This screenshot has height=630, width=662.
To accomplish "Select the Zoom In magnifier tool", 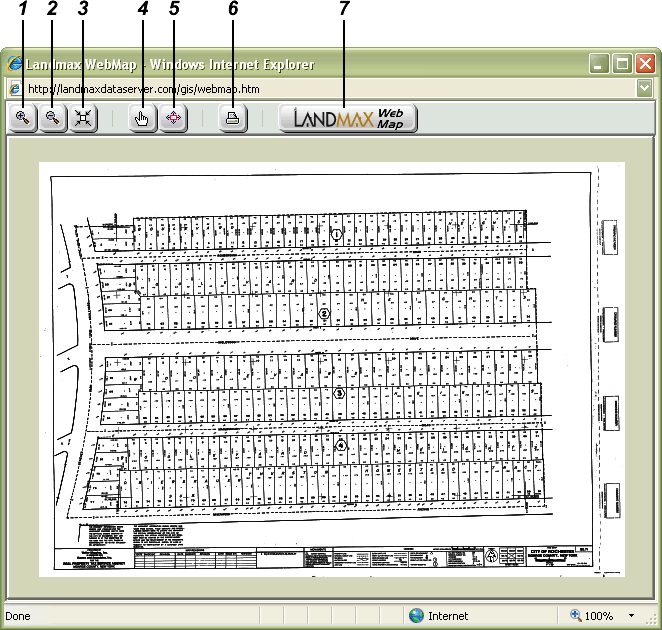I will point(21,118).
